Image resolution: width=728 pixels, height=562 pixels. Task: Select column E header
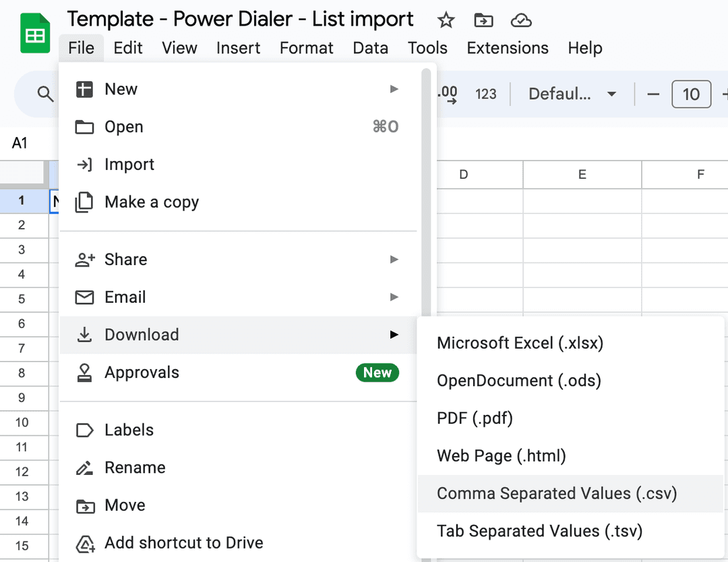tap(582, 175)
